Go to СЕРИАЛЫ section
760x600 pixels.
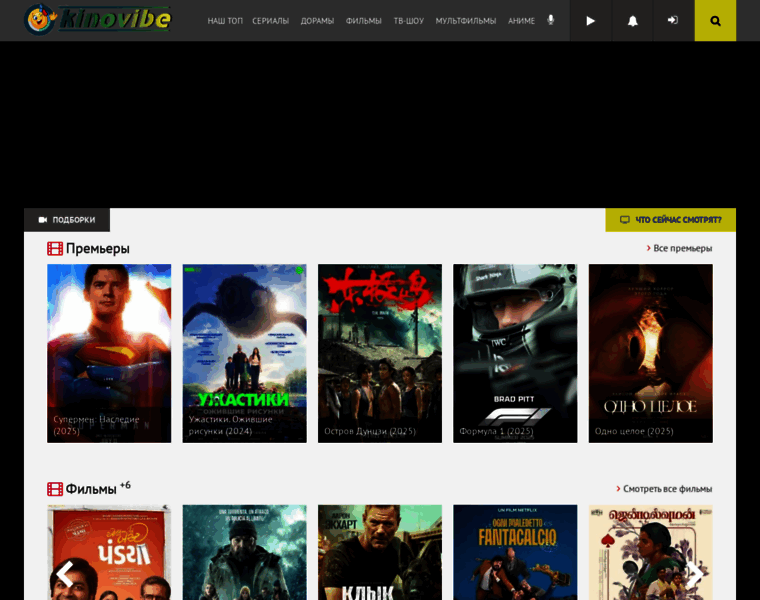[270, 21]
